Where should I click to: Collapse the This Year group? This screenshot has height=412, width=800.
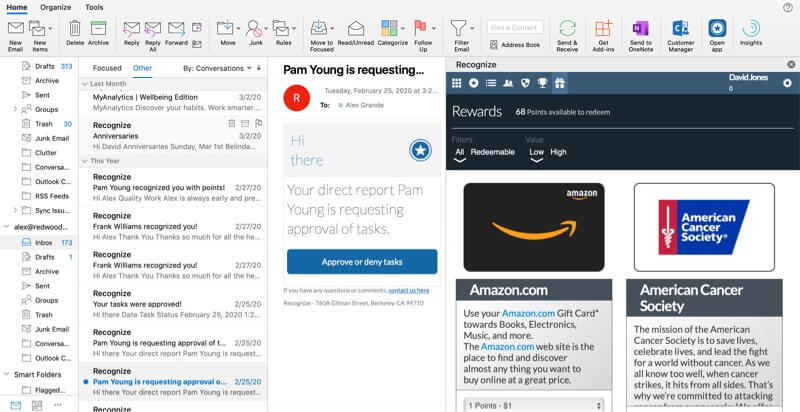click(85, 161)
